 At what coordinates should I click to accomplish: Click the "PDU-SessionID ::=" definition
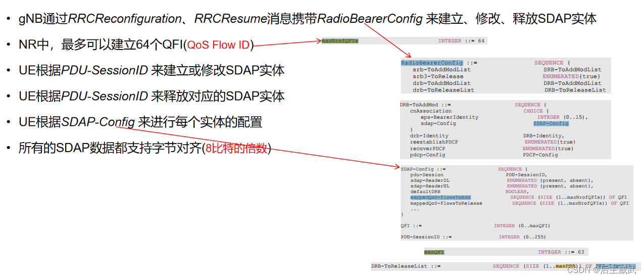pos(426,237)
